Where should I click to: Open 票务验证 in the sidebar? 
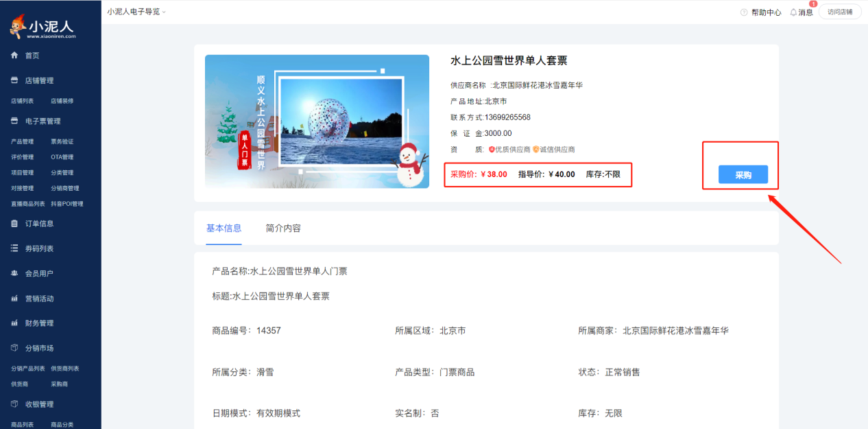tap(62, 142)
